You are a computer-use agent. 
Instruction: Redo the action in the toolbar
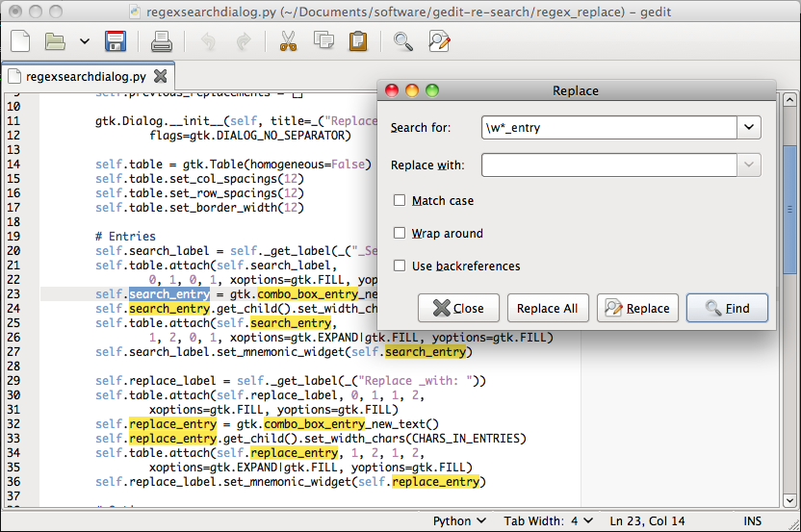pos(244,41)
